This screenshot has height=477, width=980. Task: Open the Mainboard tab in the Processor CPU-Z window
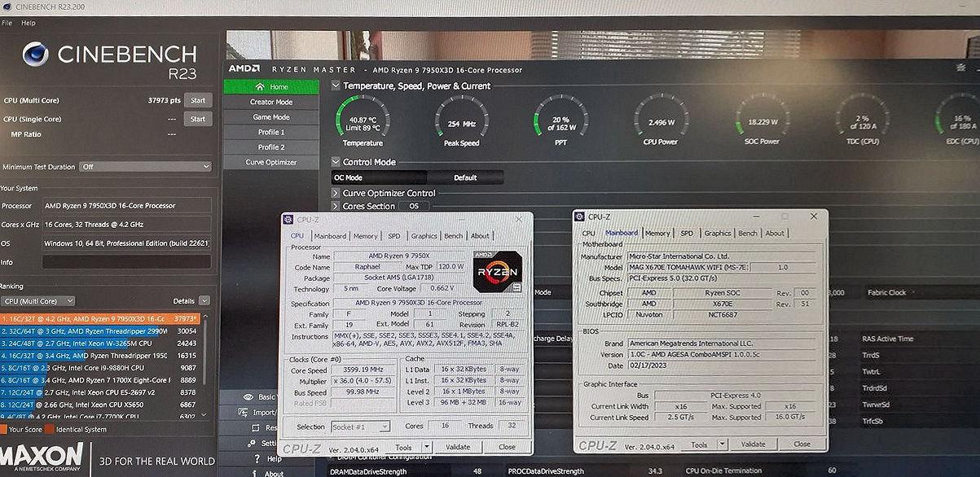tap(330, 236)
